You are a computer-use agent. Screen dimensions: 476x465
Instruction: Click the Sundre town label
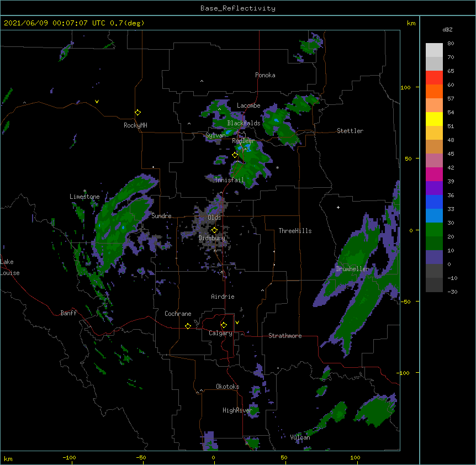tap(161, 216)
